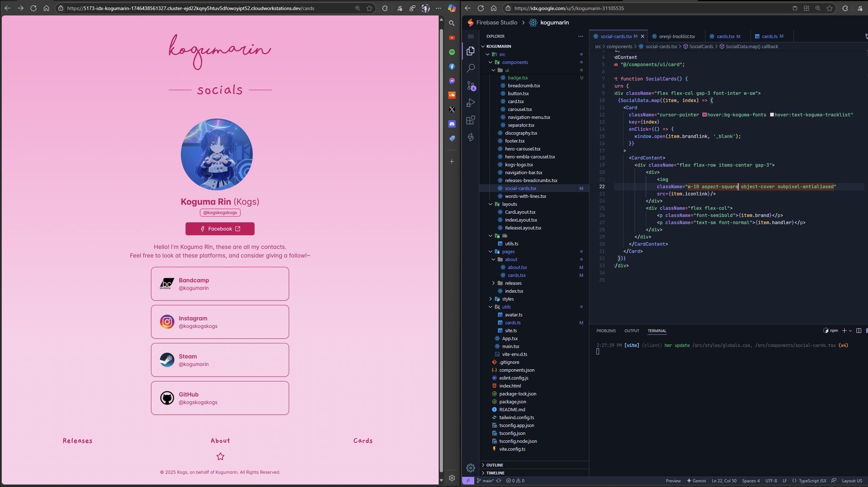The height and width of the screenshot is (487, 868).
Task: Expand the OUTLINE section
Action: click(x=534, y=465)
